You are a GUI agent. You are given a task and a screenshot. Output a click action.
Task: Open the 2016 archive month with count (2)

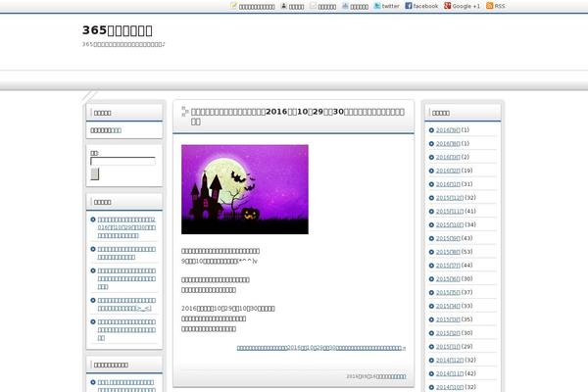[x=448, y=157]
